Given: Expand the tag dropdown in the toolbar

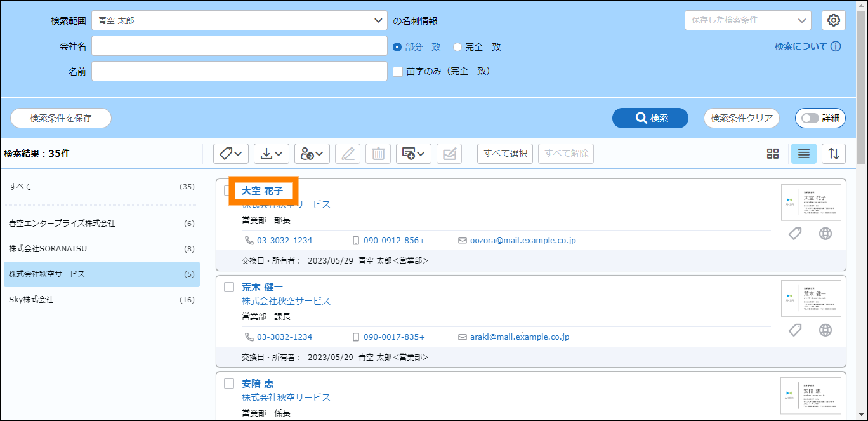Looking at the screenshot, I should coord(230,154).
